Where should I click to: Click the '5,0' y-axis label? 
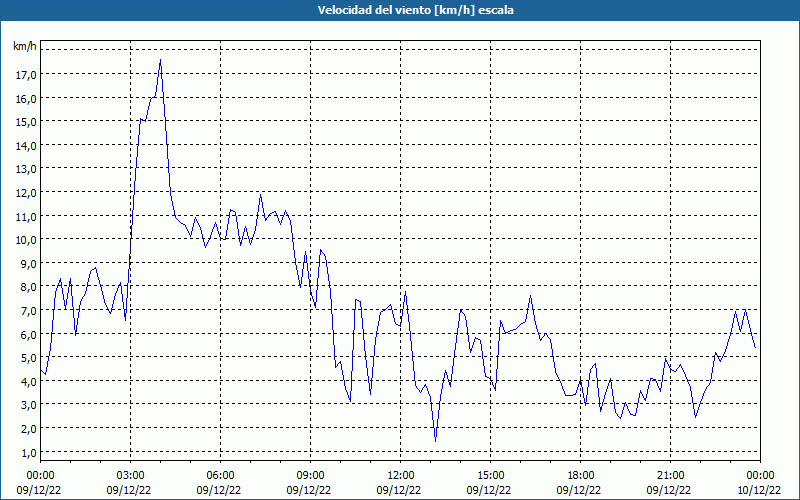coord(29,358)
